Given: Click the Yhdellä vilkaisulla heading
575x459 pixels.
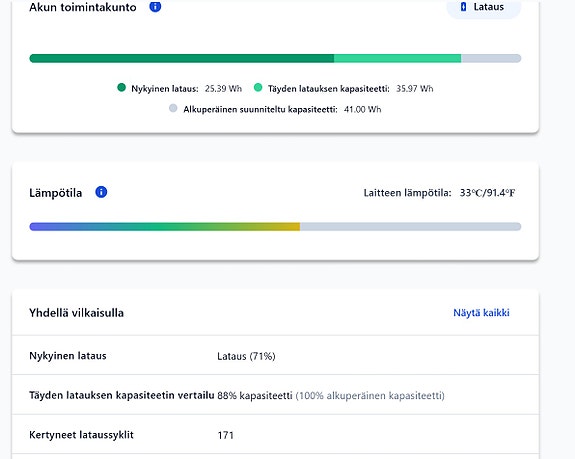Looking at the screenshot, I should (76, 313).
